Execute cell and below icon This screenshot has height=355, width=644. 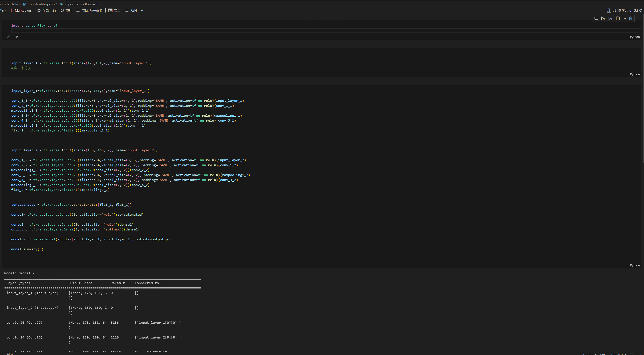pyautogui.click(x=610, y=18)
